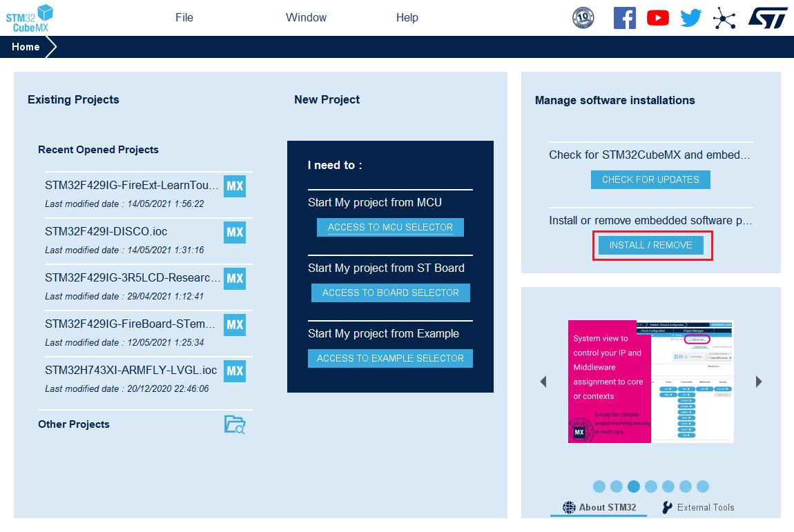Open the Twitter bird icon link
This screenshot has width=794, height=532.
click(x=690, y=18)
